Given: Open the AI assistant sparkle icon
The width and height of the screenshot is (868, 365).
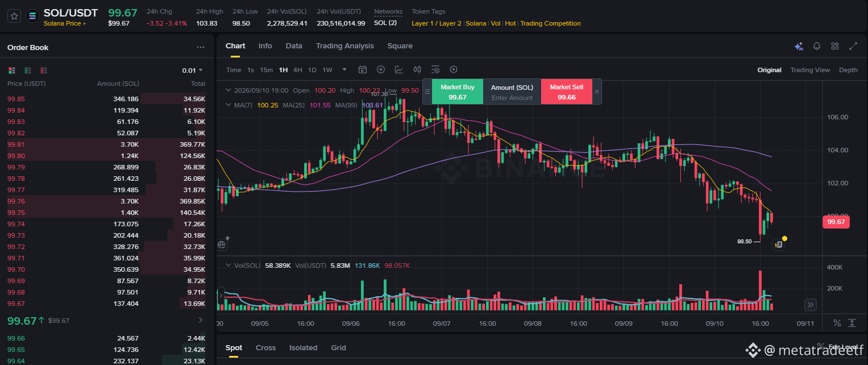Looking at the screenshot, I should click(x=799, y=46).
